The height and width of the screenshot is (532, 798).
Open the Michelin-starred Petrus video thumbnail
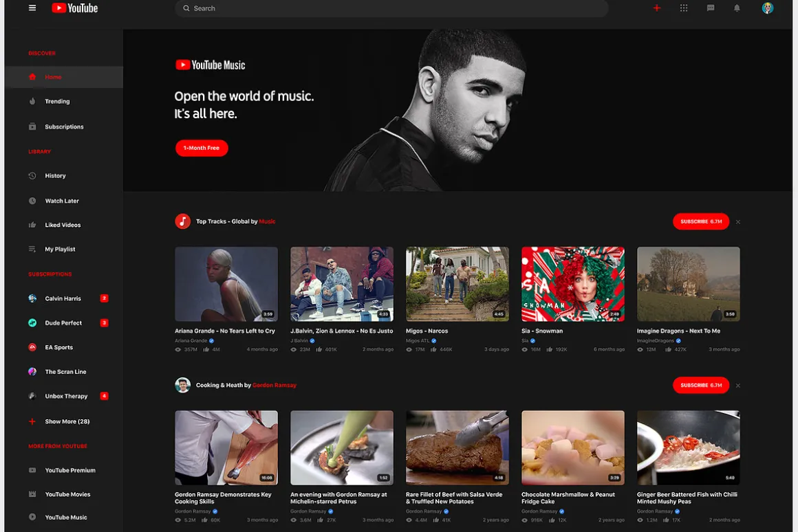pos(342,448)
